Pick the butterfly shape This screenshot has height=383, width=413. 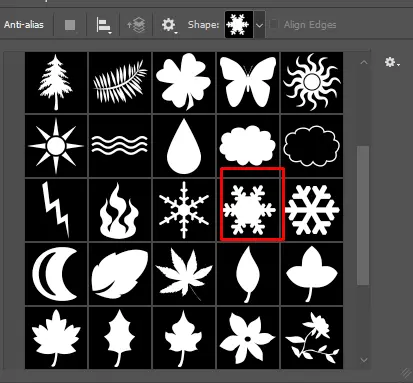[x=248, y=82]
